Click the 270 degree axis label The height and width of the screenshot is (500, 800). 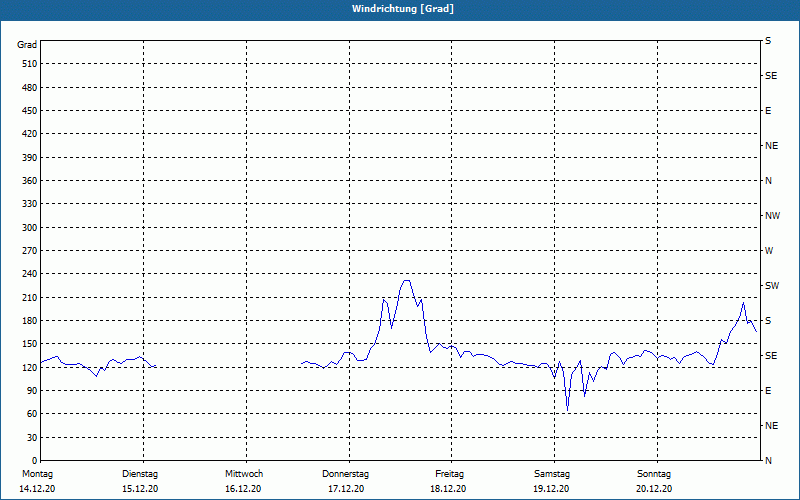click(30, 251)
